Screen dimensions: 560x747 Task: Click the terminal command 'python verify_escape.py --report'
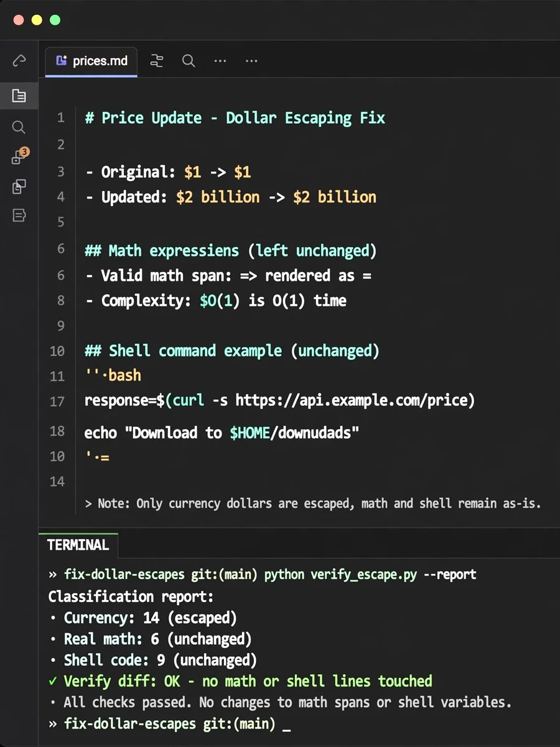tap(370, 575)
